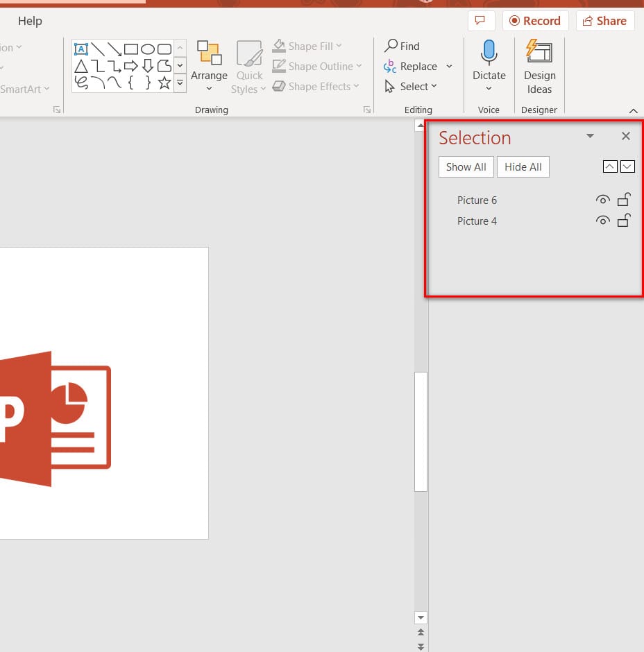The width and height of the screenshot is (644, 652).
Task: Start a recording with Record button
Action: pos(536,21)
